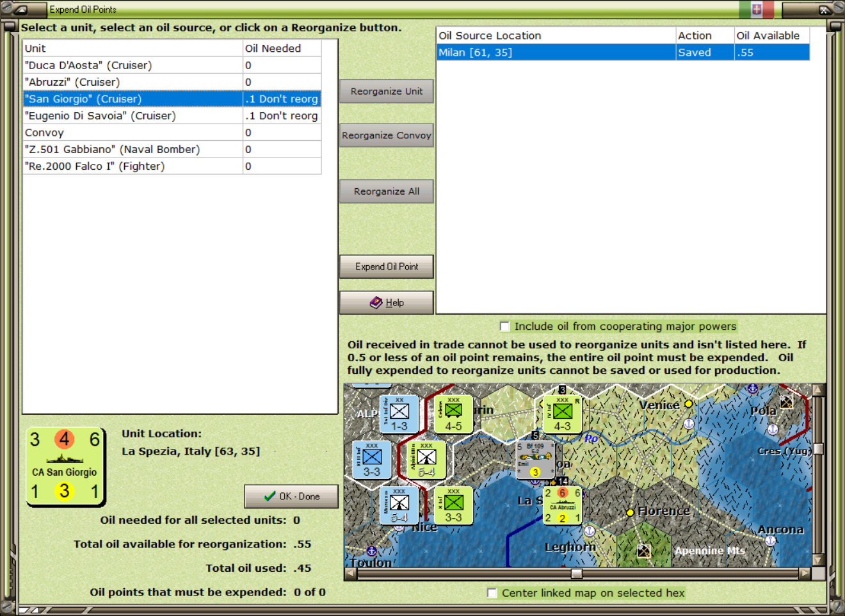
Task: Click the Ancona port anchor symbol
Action: coord(771,540)
